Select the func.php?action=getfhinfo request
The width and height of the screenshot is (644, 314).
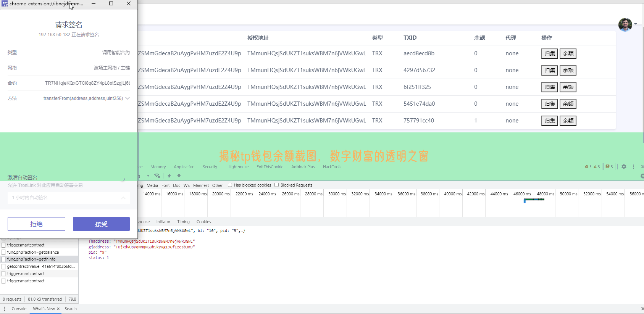pos(39,259)
